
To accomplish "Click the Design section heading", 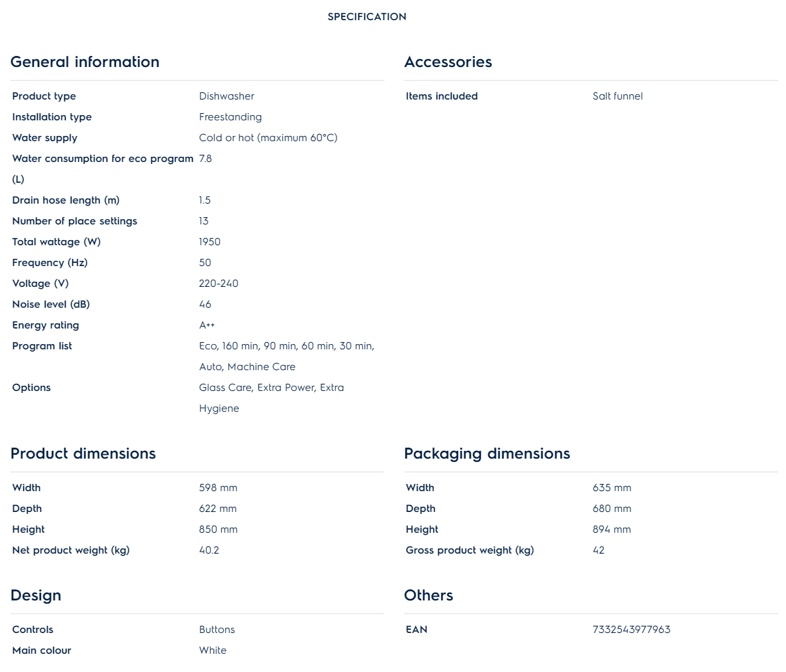I will click(36, 595).
